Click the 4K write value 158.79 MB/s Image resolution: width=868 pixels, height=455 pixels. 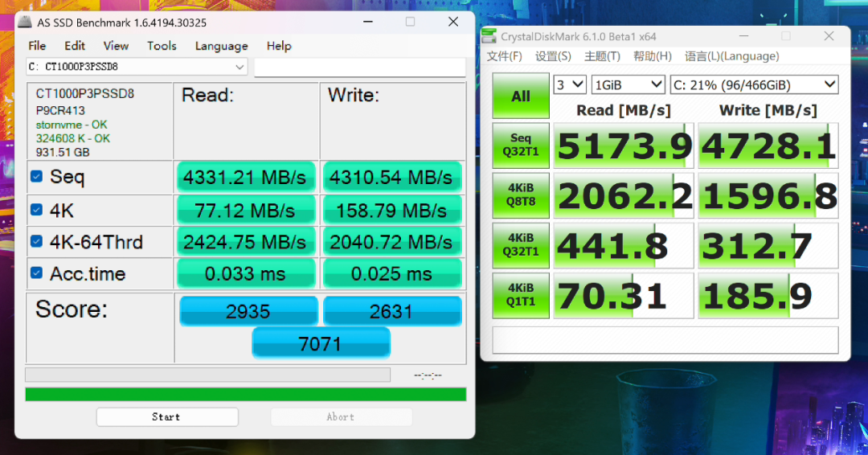[392, 211]
